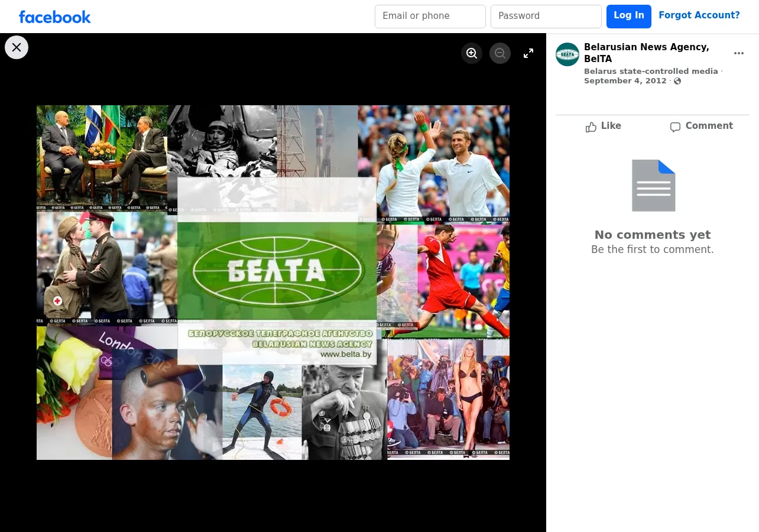Click the BelTA collage photo
759x532 pixels.
[x=273, y=283]
